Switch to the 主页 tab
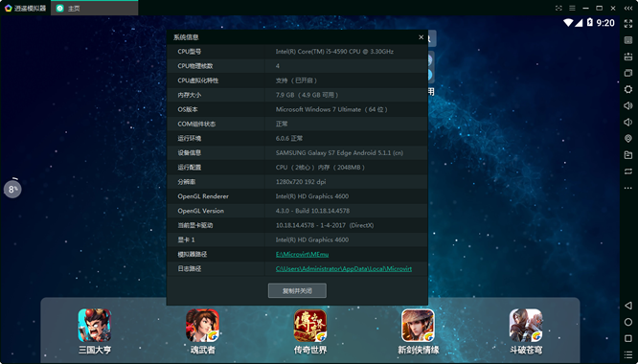 [x=95, y=8]
